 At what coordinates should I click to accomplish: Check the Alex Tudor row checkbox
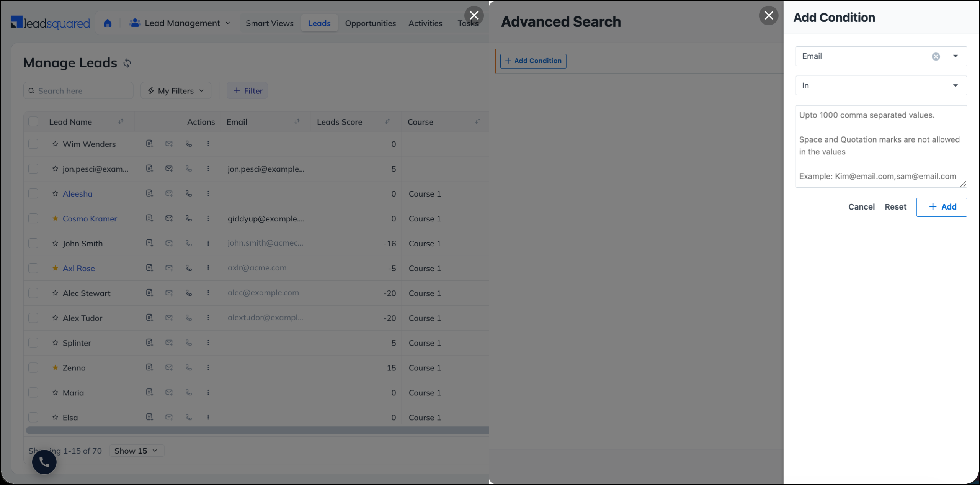click(x=33, y=318)
